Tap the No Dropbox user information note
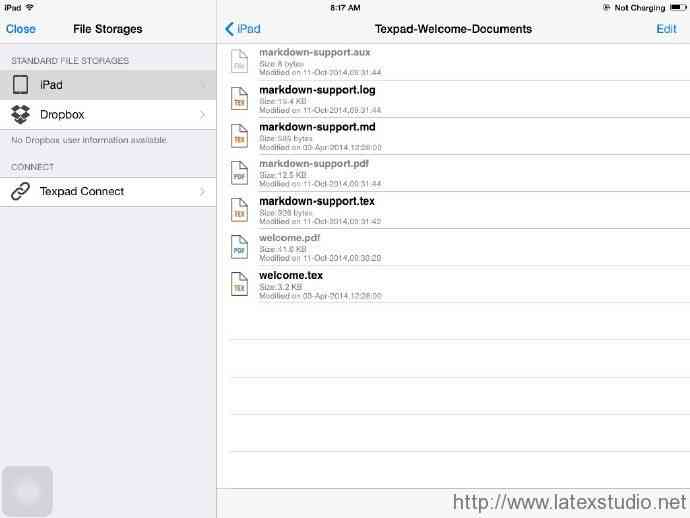Viewport: 690px width, 518px height. coord(89,140)
